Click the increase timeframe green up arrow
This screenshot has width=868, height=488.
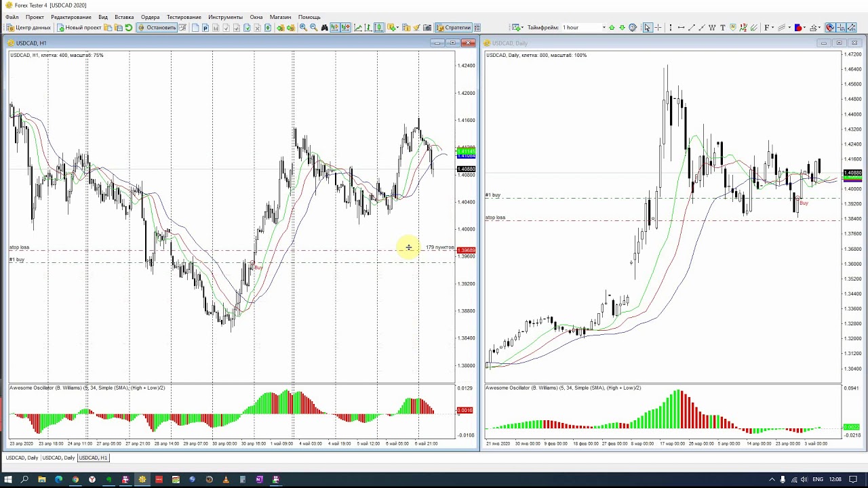[612, 28]
